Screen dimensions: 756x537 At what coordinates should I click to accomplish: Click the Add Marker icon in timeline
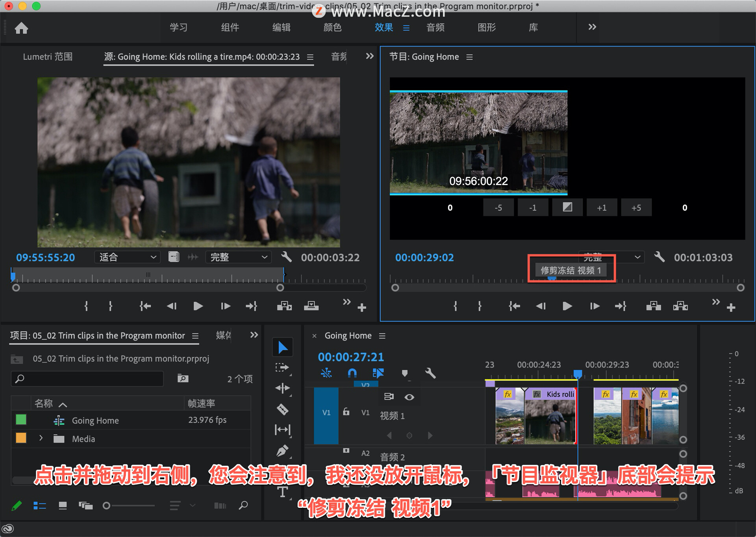click(x=404, y=373)
